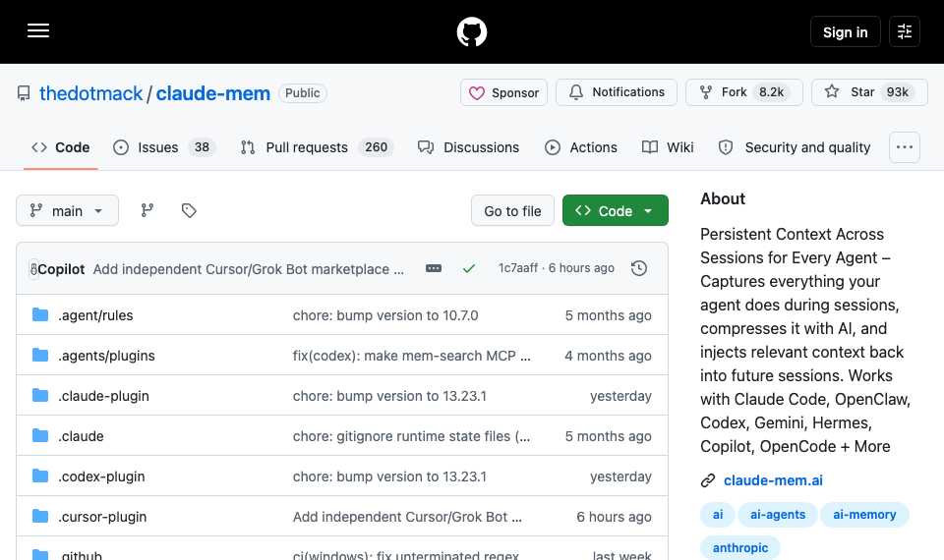Screen dimensions: 944x560
Task: Click the 93k star count
Action: 897,92
